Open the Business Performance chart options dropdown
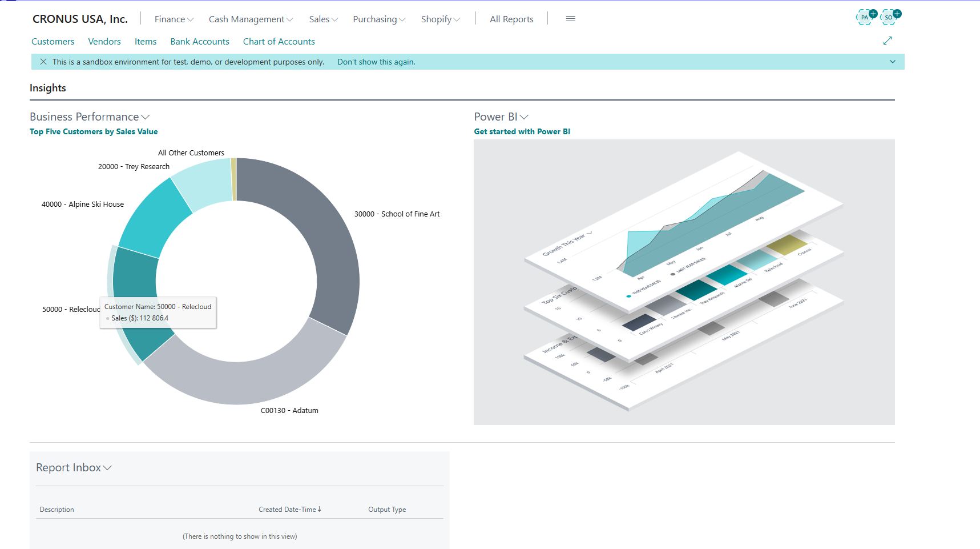This screenshot has height=549, width=980. [x=146, y=117]
